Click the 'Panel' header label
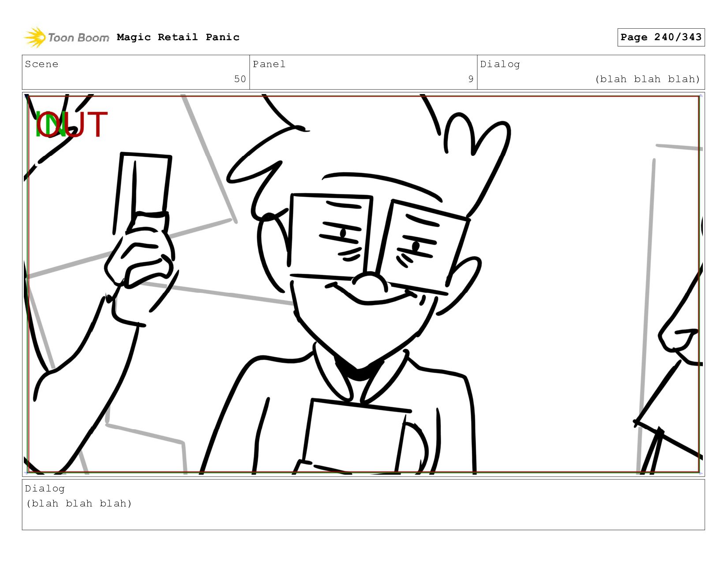Image resolution: width=728 pixels, height=563 pixels. pos(269,64)
